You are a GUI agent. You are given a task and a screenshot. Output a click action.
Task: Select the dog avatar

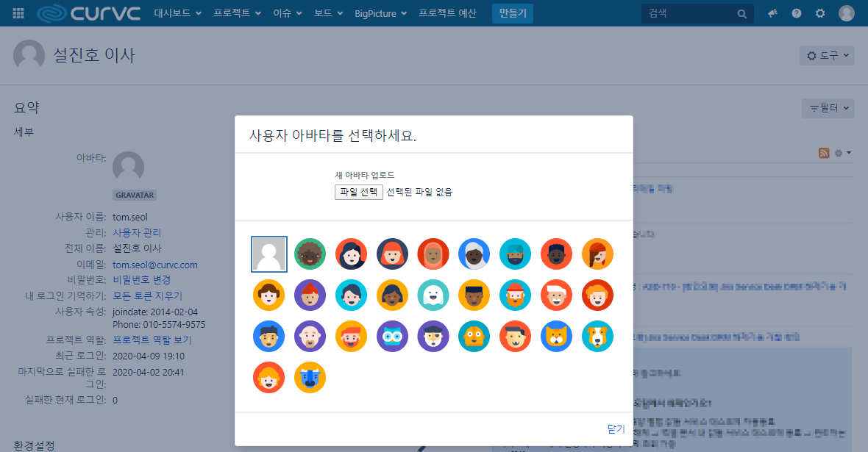point(597,336)
